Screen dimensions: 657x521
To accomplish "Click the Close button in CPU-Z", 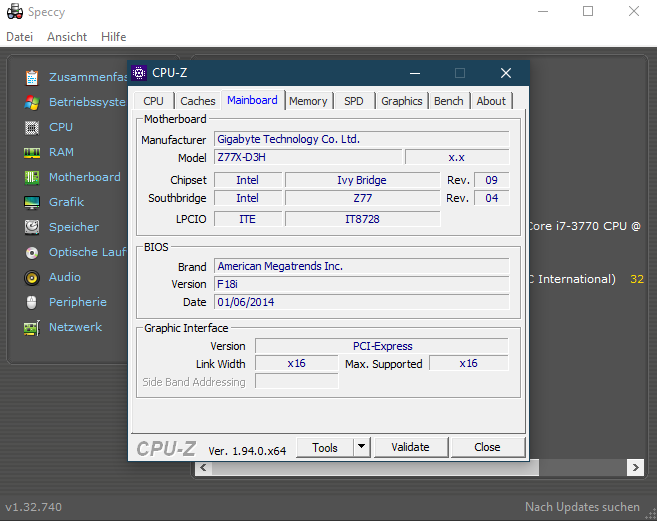I will coord(487,447).
